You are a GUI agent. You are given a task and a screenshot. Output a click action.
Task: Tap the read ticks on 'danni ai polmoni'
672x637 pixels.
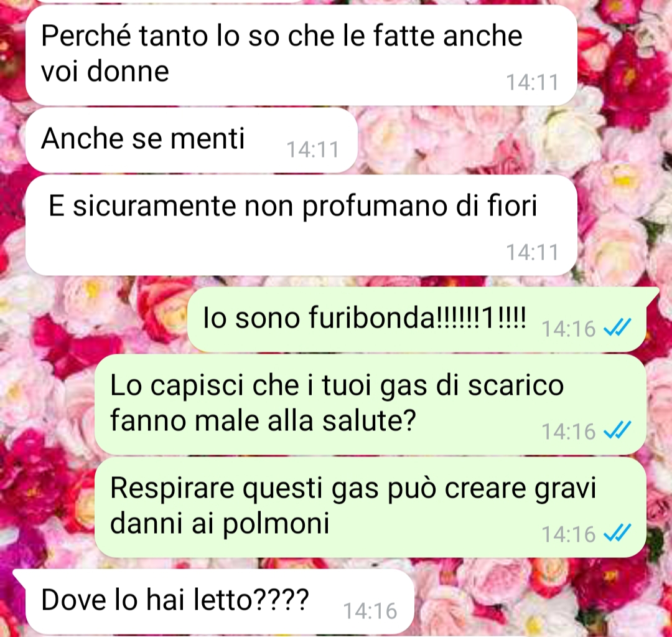[617, 533]
